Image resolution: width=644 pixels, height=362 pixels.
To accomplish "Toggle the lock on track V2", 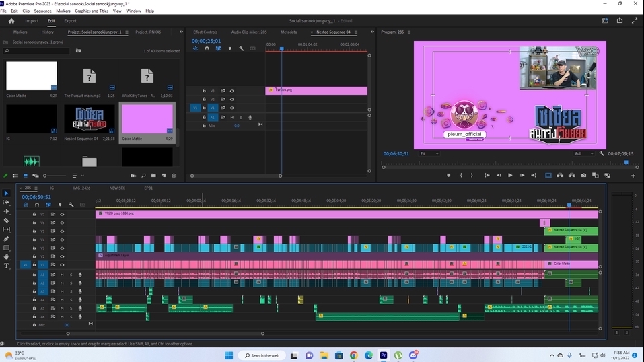I will pyautogui.click(x=34, y=256).
